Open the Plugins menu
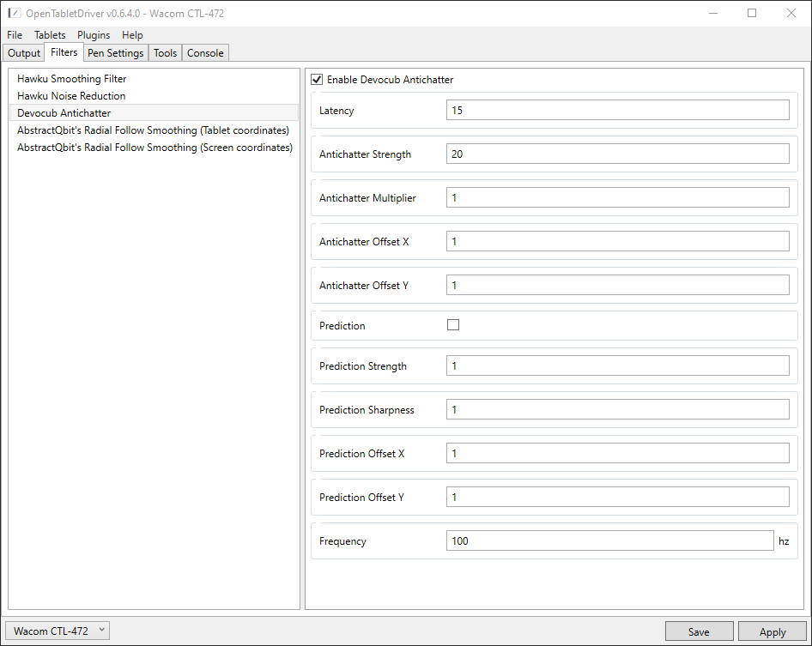The height and width of the screenshot is (646, 812). (x=94, y=35)
